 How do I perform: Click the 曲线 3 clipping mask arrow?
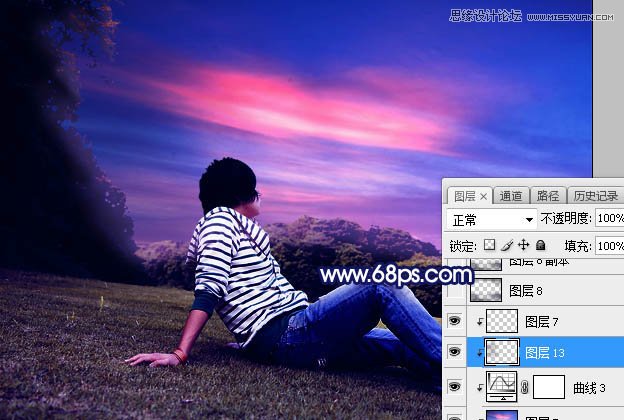coord(480,387)
